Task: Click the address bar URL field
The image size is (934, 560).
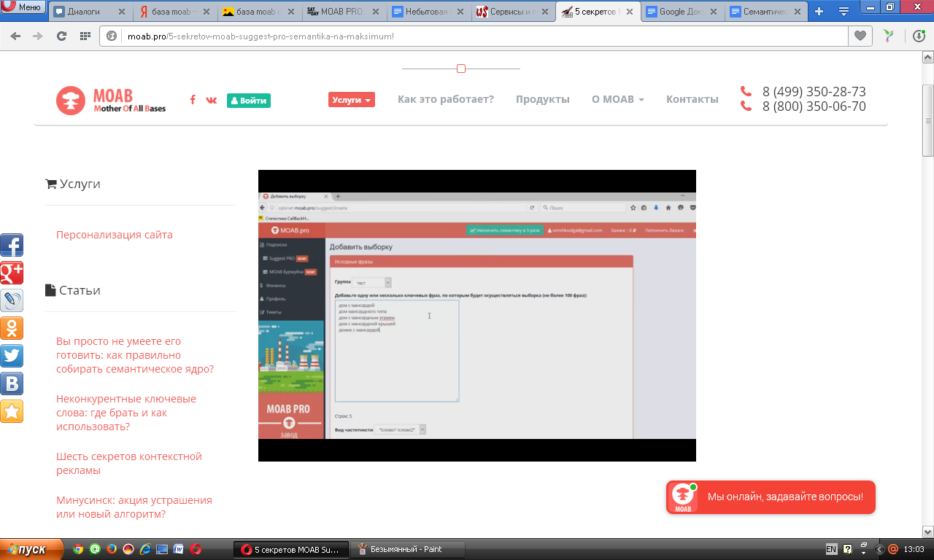Action: click(x=474, y=36)
